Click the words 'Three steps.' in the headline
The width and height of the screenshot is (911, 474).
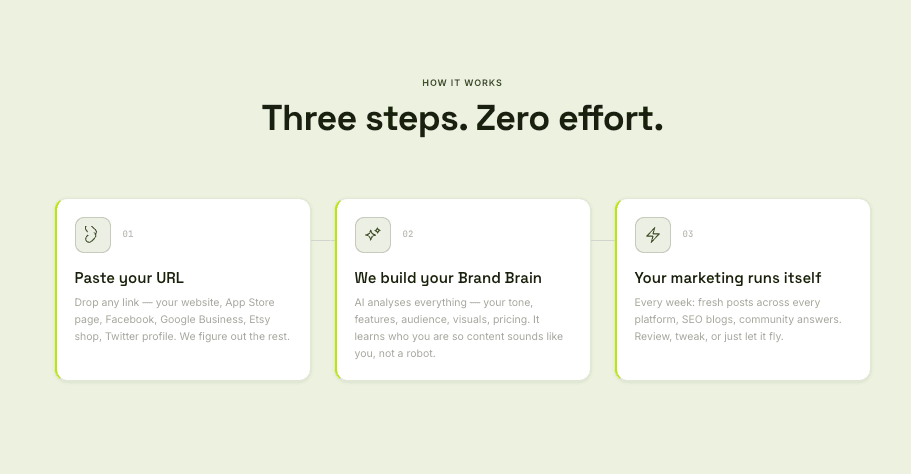coord(363,118)
